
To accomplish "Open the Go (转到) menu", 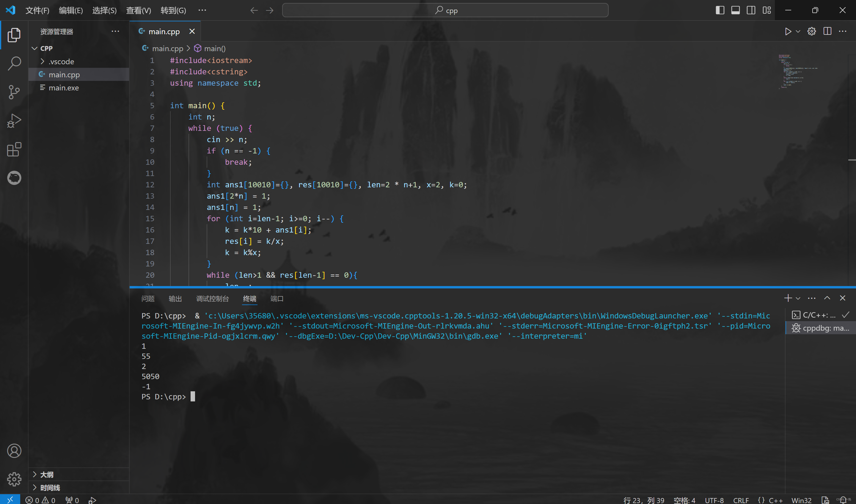I will [x=173, y=10].
